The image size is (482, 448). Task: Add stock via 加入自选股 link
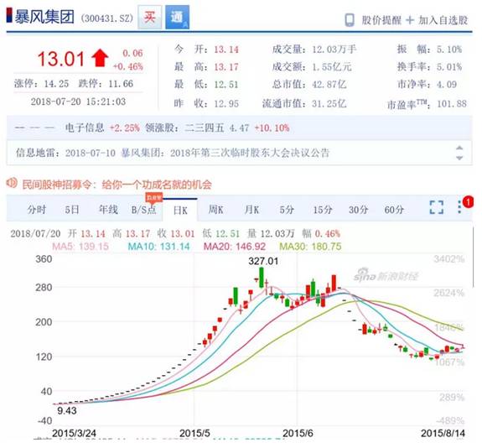click(x=443, y=20)
